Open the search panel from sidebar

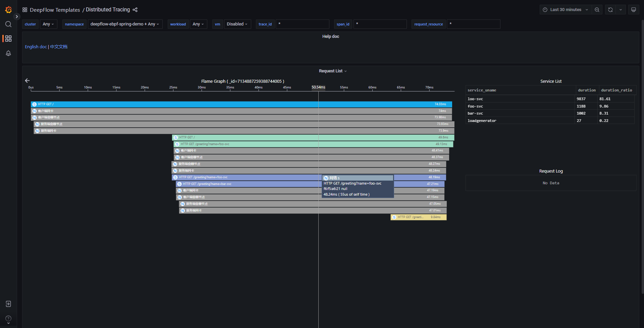pos(8,24)
